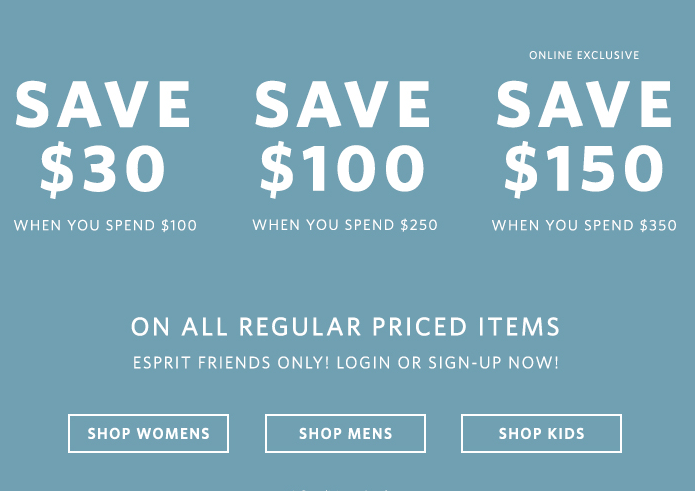The width and height of the screenshot is (695, 491).
Task: Select the Shop Kids button
Action: pyautogui.click(x=541, y=433)
